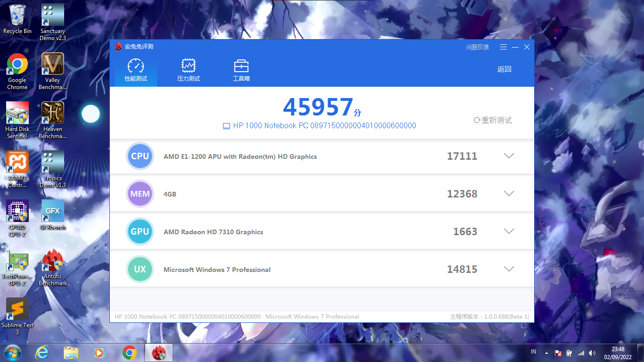Click the AnTuTu taskbar button
This screenshot has height=362, width=644.
[x=159, y=353]
